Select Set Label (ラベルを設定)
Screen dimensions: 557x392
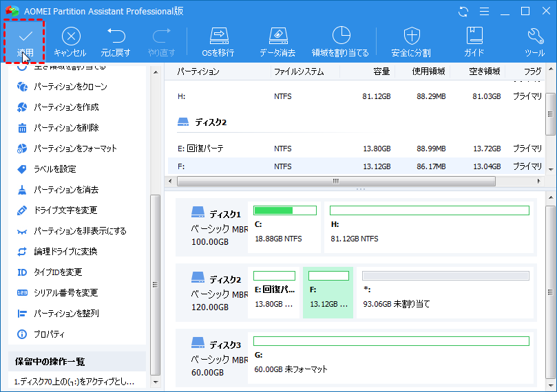coord(46,169)
